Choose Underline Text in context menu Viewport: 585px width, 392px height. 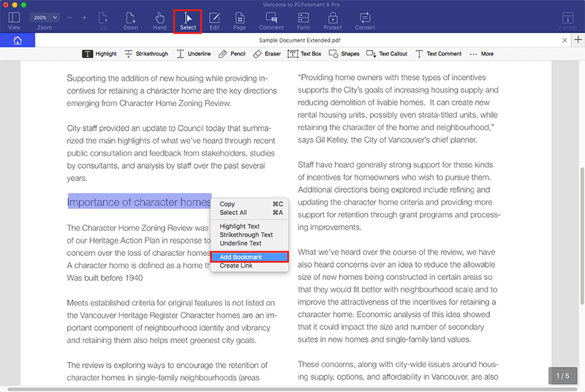click(x=249, y=244)
